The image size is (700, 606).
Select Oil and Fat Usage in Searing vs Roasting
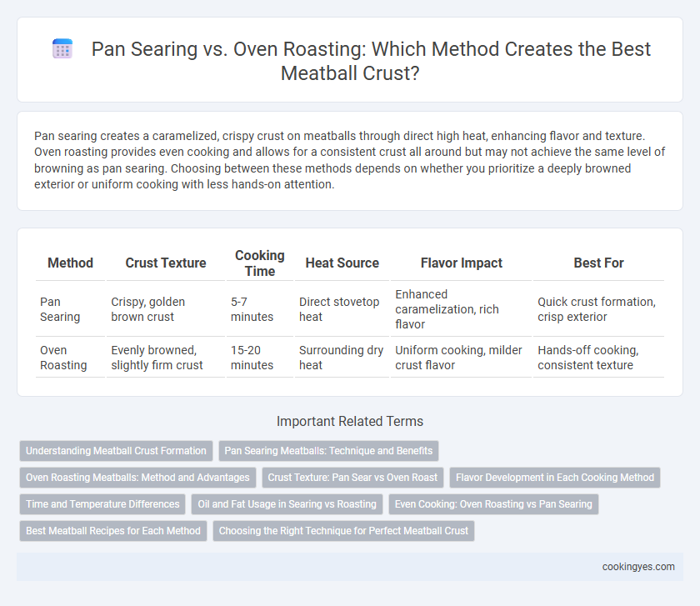287,504
